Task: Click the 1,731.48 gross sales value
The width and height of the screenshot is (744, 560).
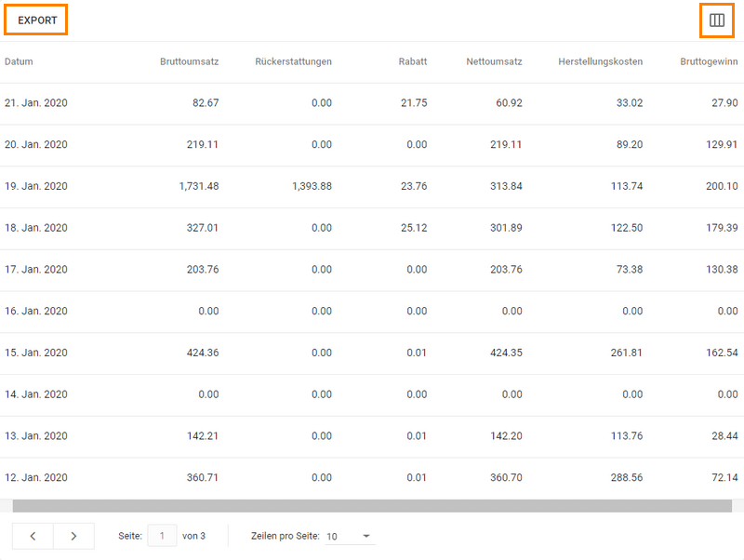Action: 199,186
